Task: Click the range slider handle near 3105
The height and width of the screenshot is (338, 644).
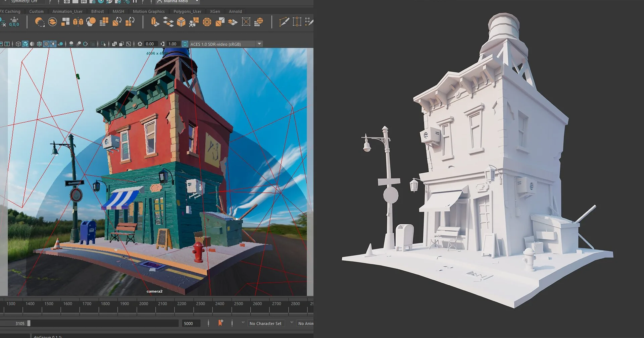Action: (29, 323)
